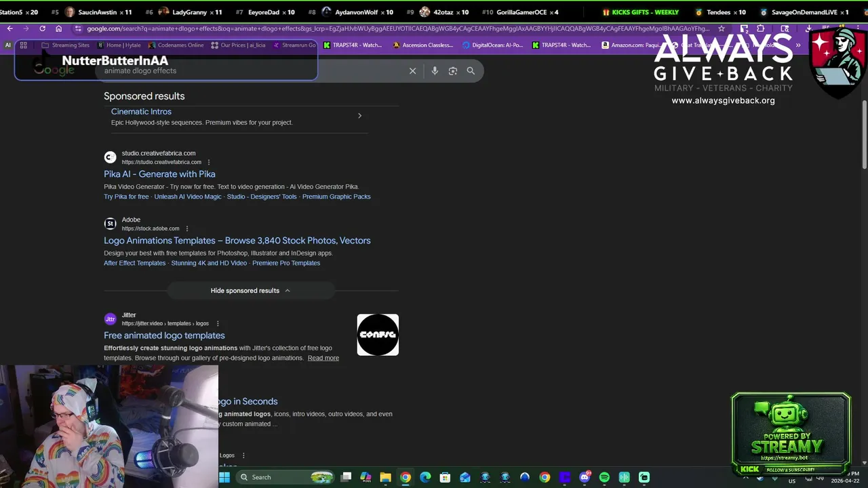
Task: Go back to previous page in Chrome
Action: [x=9, y=28]
